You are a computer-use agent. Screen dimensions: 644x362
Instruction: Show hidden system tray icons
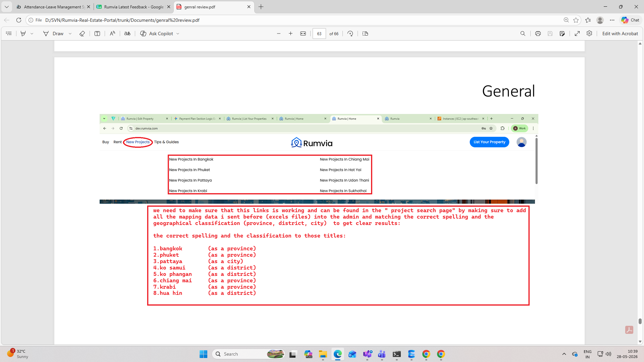(x=564, y=354)
